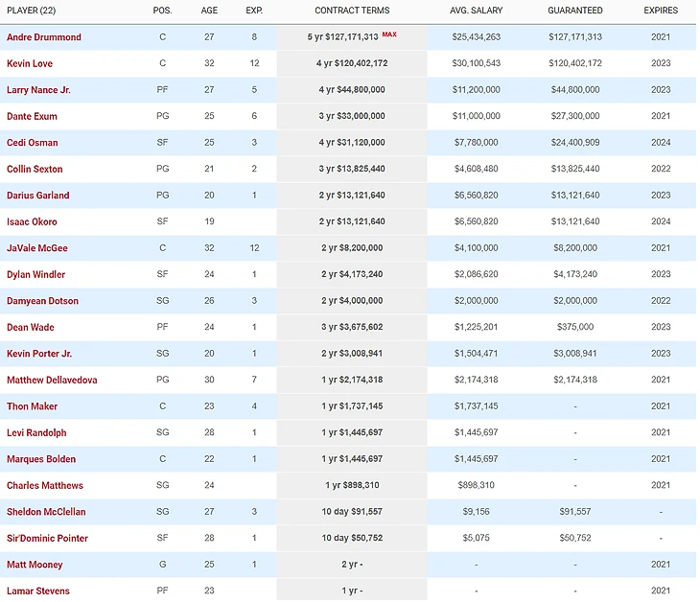
Task: Open Andre Drummond's player page
Action: 44,37
